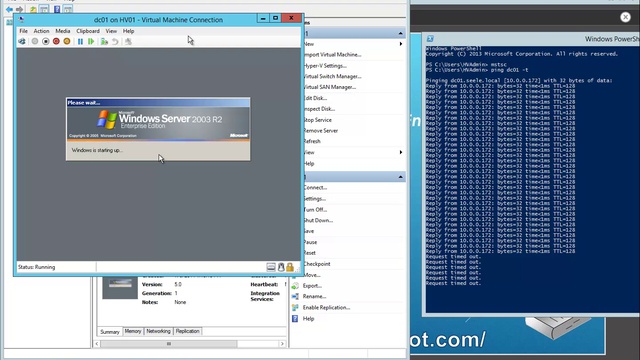Click Import Virtual Machine action
This screenshot has width=640, height=360.
coord(332,55)
